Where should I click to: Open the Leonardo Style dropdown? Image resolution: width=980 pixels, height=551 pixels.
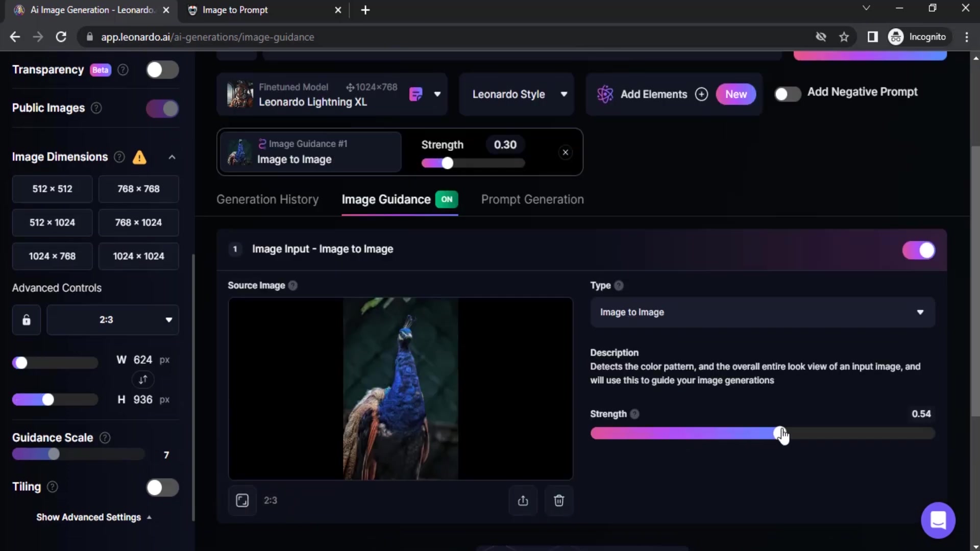click(517, 94)
